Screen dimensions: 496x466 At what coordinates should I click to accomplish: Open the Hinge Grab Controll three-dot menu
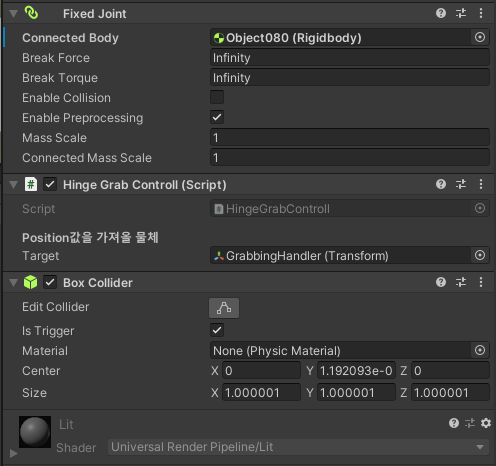click(x=481, y=184)
